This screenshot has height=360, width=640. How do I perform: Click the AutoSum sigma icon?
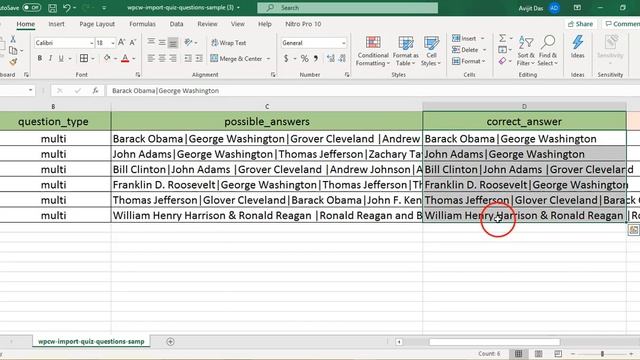coord(502,38)
